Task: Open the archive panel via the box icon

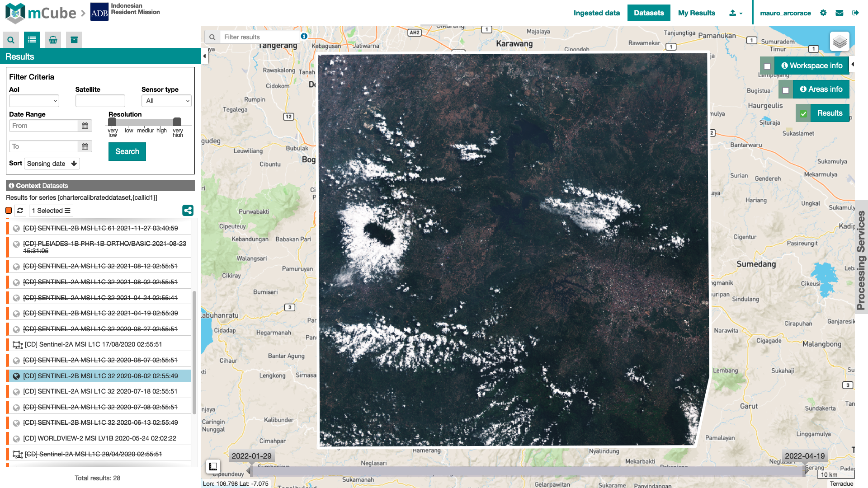Action: point(74,40)
